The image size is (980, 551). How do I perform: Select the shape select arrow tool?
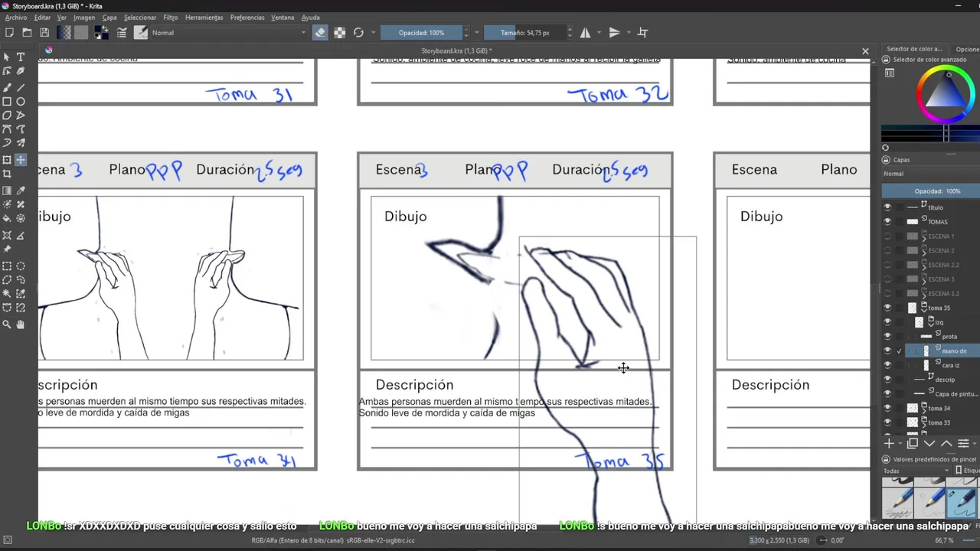point(7,57)
